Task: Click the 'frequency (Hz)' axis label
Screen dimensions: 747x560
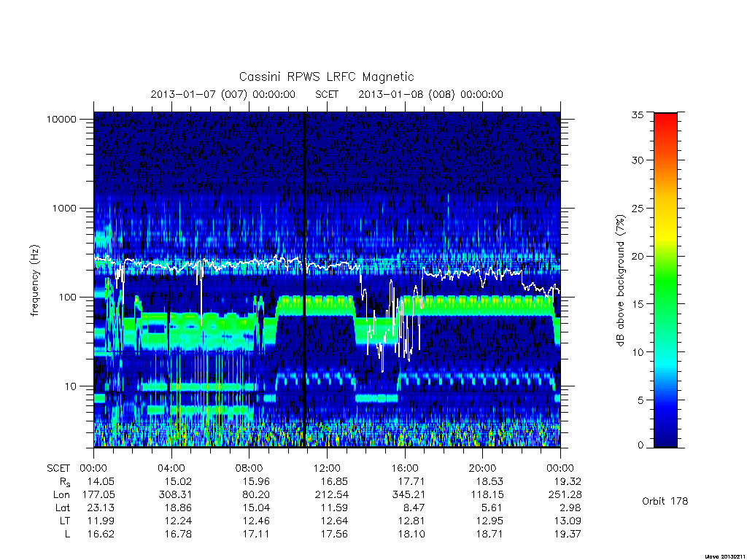Action: point(35,281)
